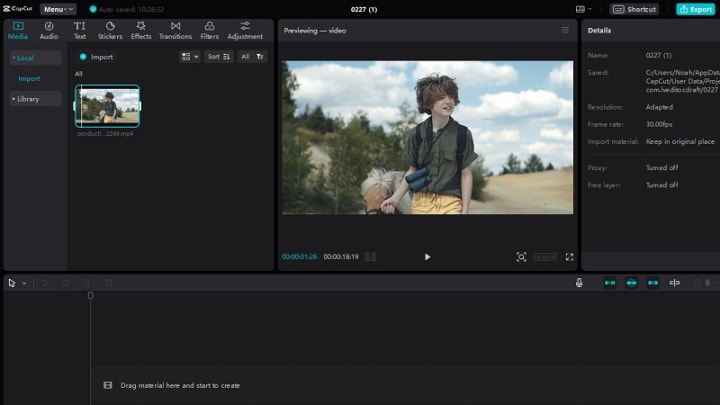Click the Free layer Turned off value

pyautogui.click(x=662, y=185)
